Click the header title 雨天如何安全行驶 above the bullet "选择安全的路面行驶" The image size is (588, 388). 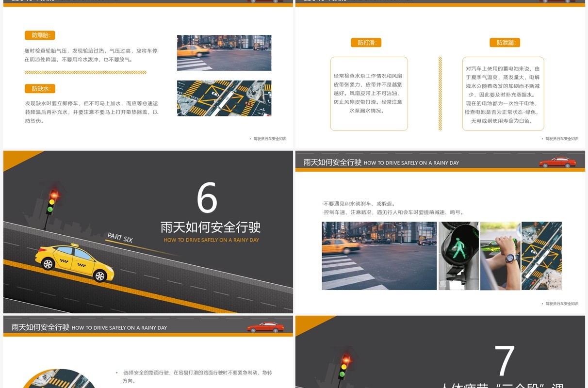[40, 327]
